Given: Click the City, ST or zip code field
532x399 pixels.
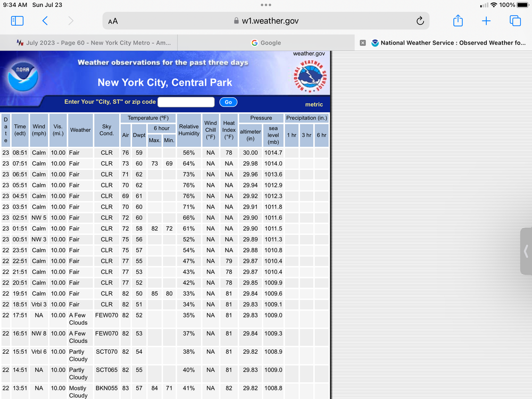Looking at the screenshot, I should [x=186, y=102].
